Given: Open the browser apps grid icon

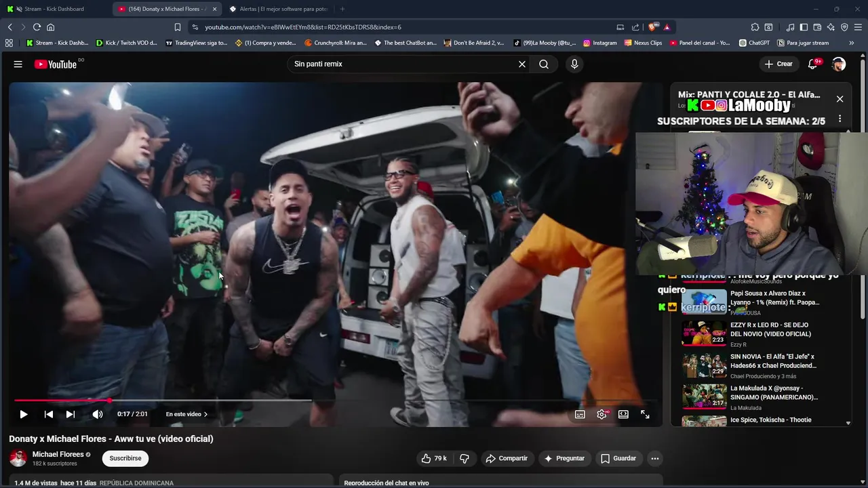Looking at the screenshot, I should [9, 43].
